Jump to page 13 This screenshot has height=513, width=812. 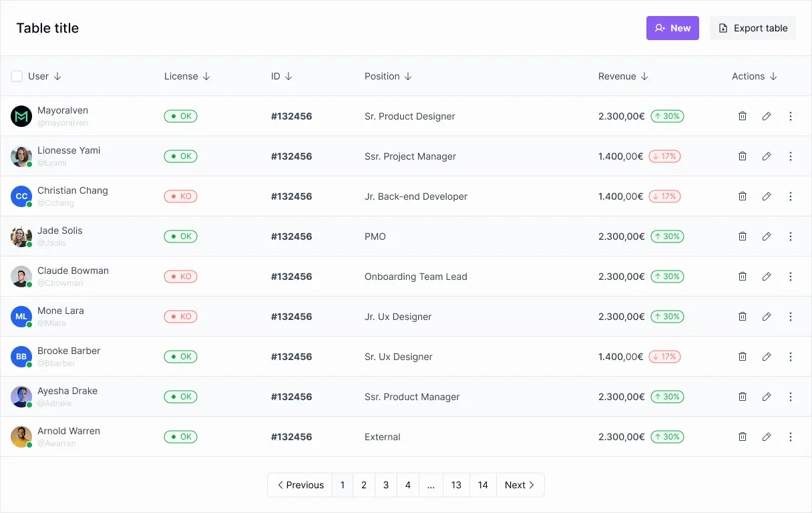[x=456, y=485]
